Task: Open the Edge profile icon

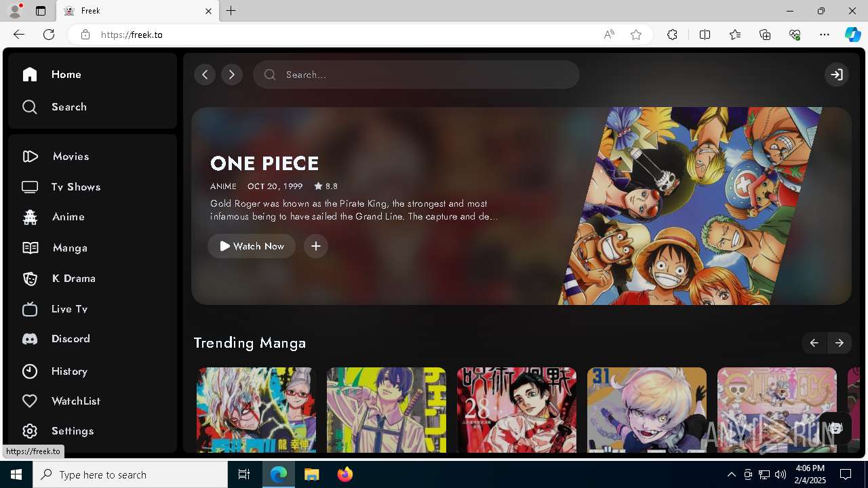Action: point(15,11)
